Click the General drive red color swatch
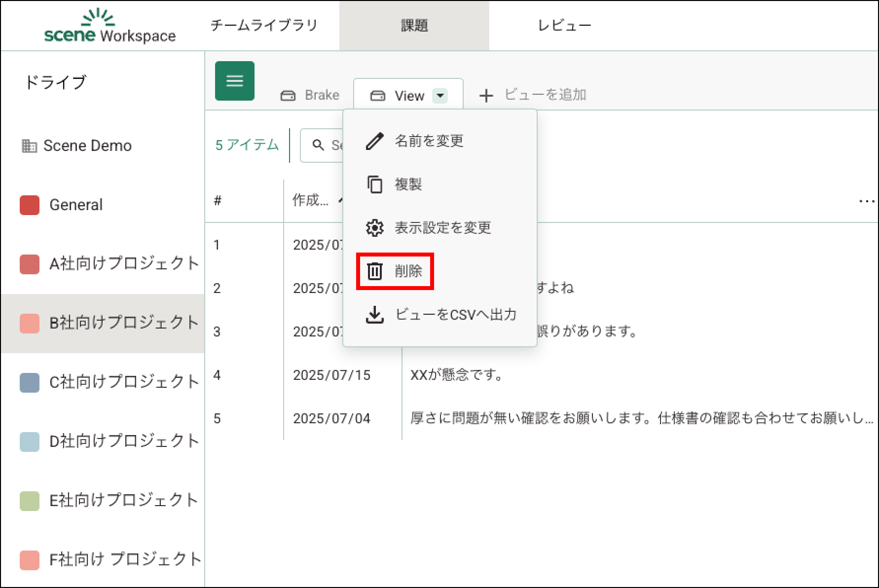 [30, 205]
